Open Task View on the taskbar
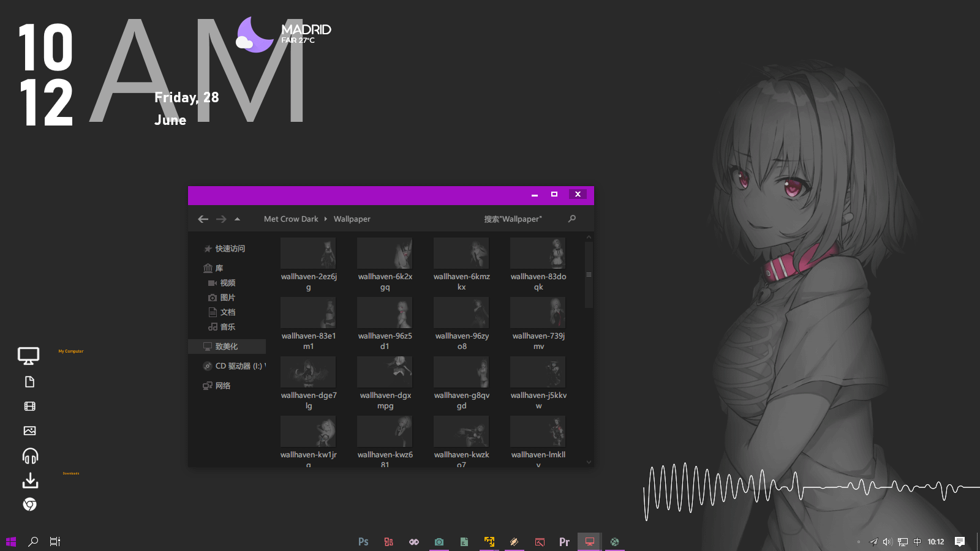The width and height of the screenshot is (980, 551). (x=55, y=542)
